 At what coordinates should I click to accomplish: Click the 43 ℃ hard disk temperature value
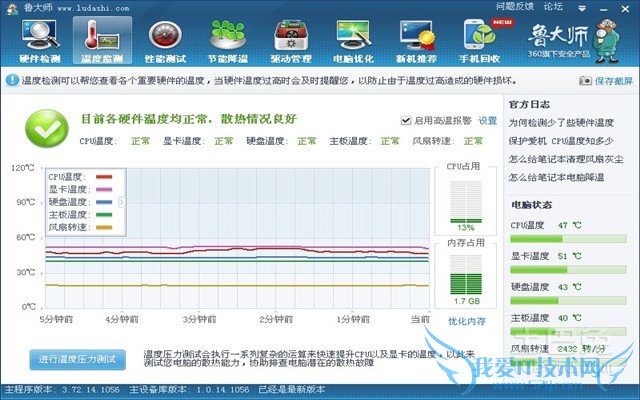(570, 287)
